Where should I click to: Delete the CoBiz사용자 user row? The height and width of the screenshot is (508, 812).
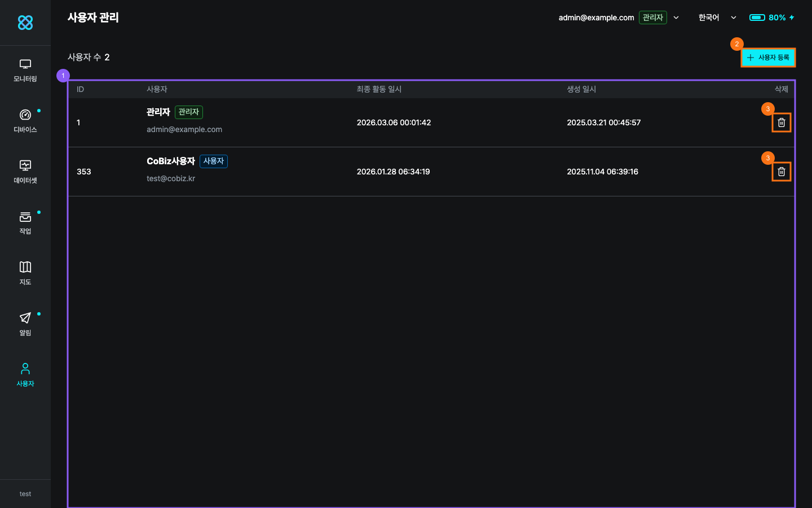[781, 172]
